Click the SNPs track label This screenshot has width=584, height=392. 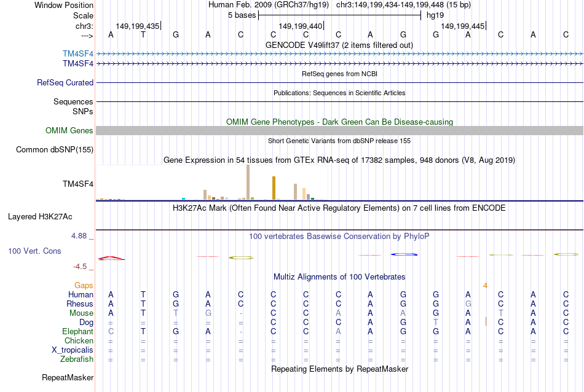click(83, 111)
